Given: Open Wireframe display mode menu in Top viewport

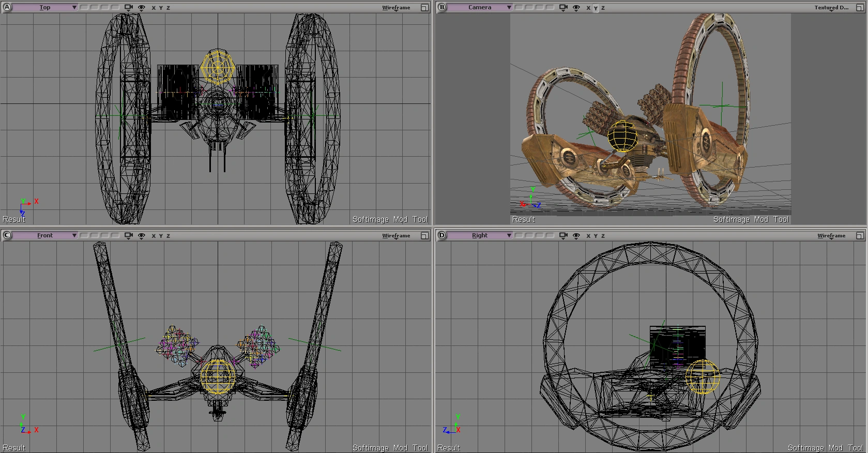Looking at the screenshot, I should [x=396, y=8].
